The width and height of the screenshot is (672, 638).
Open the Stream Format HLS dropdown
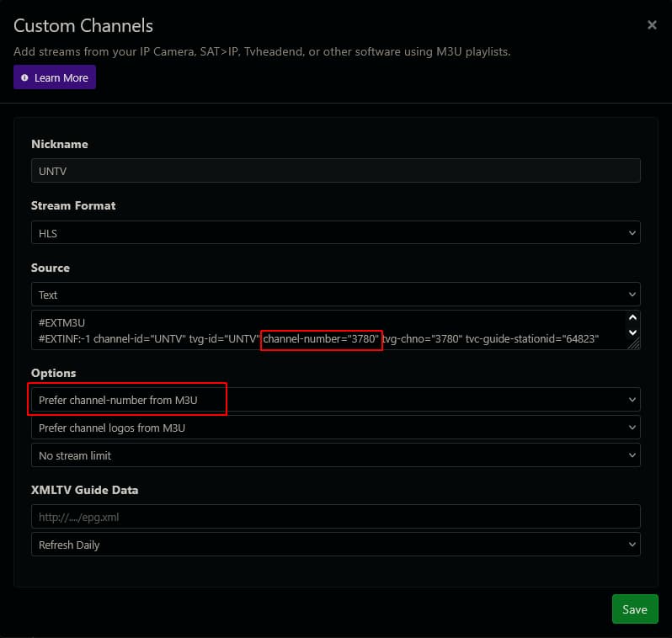point(335,233)
